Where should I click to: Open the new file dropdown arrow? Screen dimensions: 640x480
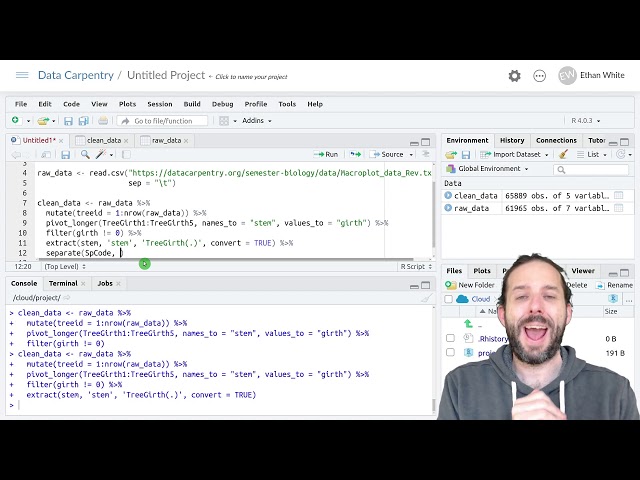28,121
